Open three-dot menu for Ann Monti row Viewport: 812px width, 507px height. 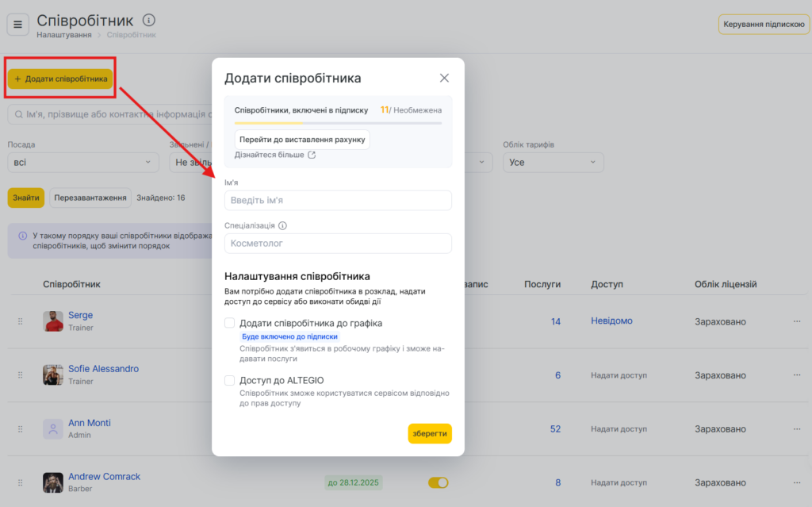797,429
